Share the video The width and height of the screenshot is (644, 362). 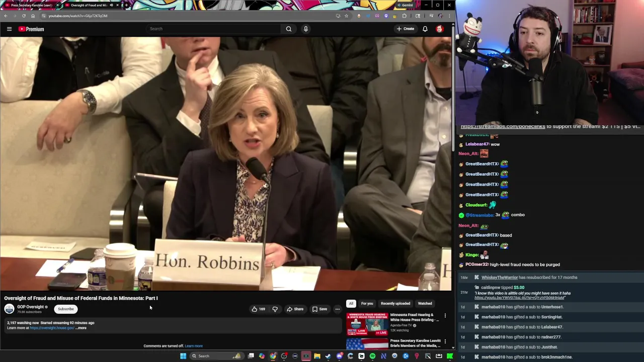[295, 309]
